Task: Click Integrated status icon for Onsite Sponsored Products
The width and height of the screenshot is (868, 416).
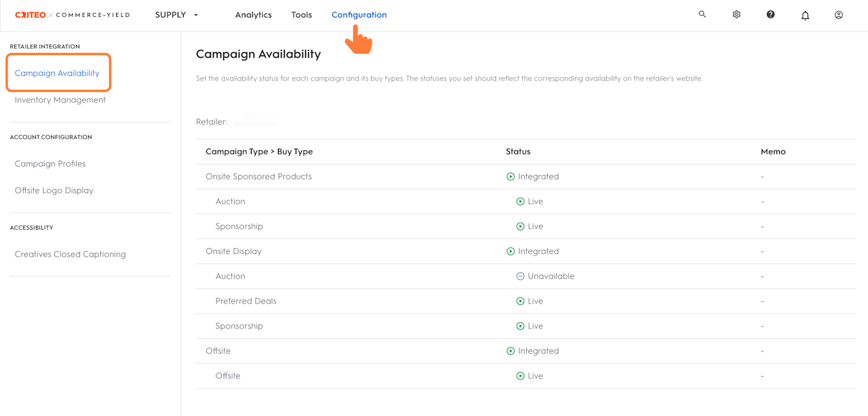Action: pyautogui.click(x=511, y=177)
